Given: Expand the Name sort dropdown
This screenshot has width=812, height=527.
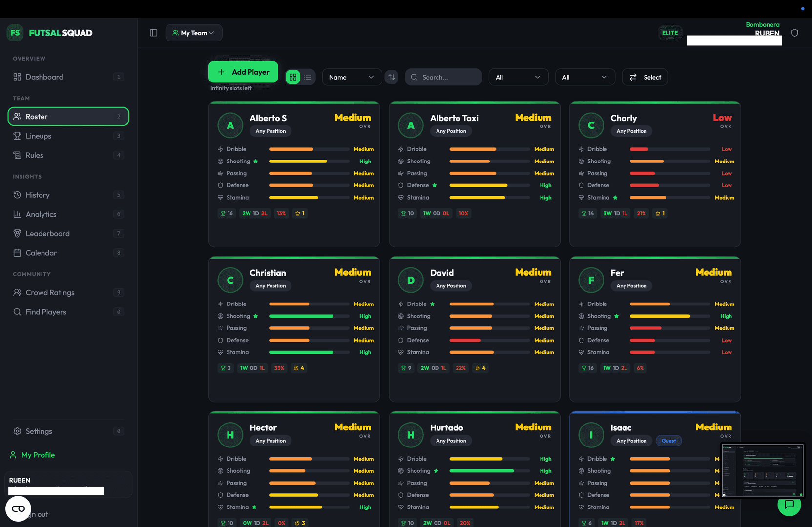Looking at the screenshot, I should coord(352,77).
